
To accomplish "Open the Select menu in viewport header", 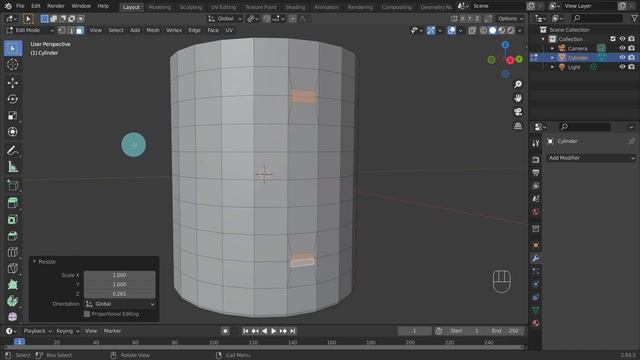I will pos(116,30).
